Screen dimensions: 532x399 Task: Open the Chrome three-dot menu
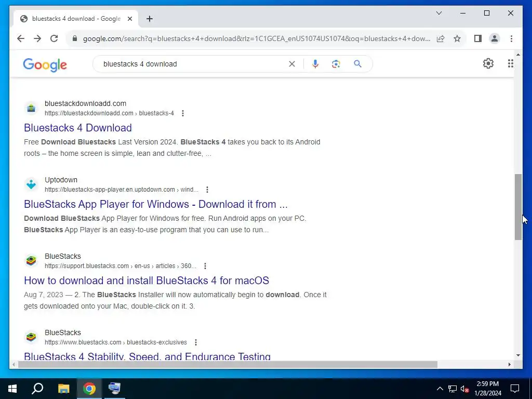pos(511,38)
